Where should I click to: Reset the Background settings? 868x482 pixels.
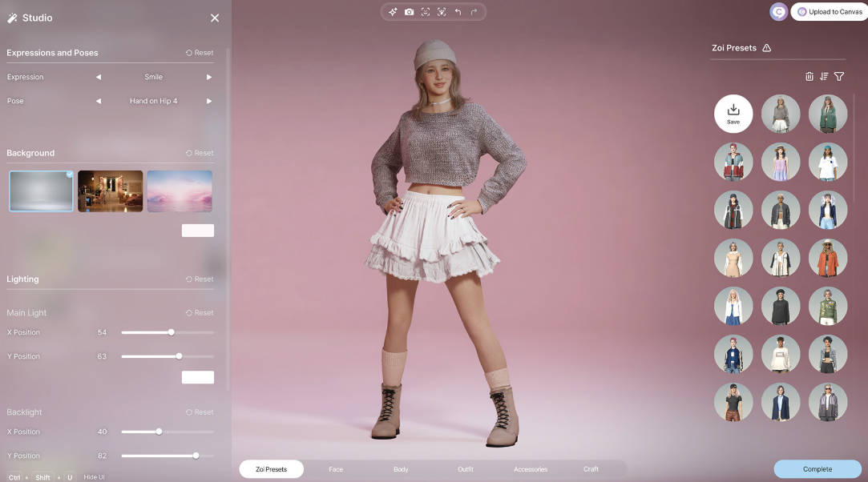tap(200, 153)
